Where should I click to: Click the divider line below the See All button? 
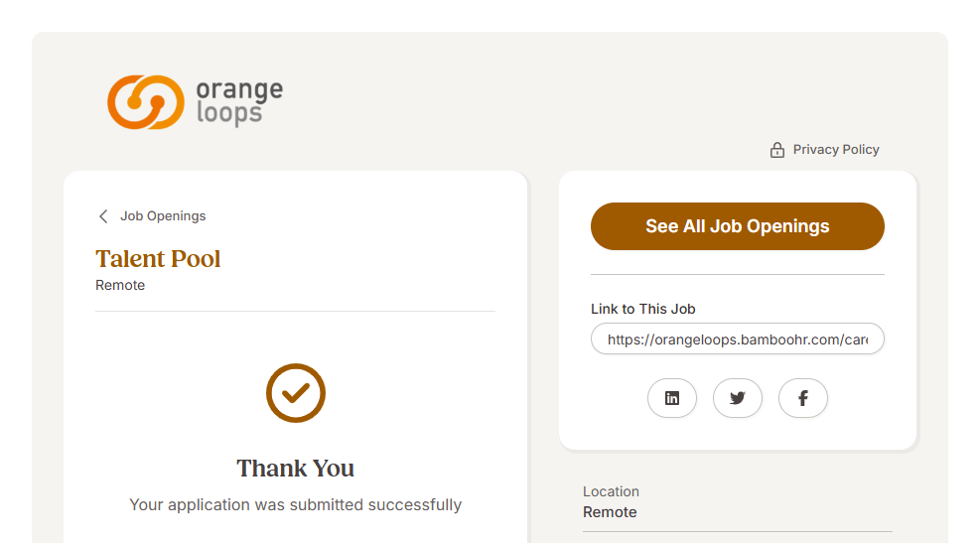pos(737,275)
